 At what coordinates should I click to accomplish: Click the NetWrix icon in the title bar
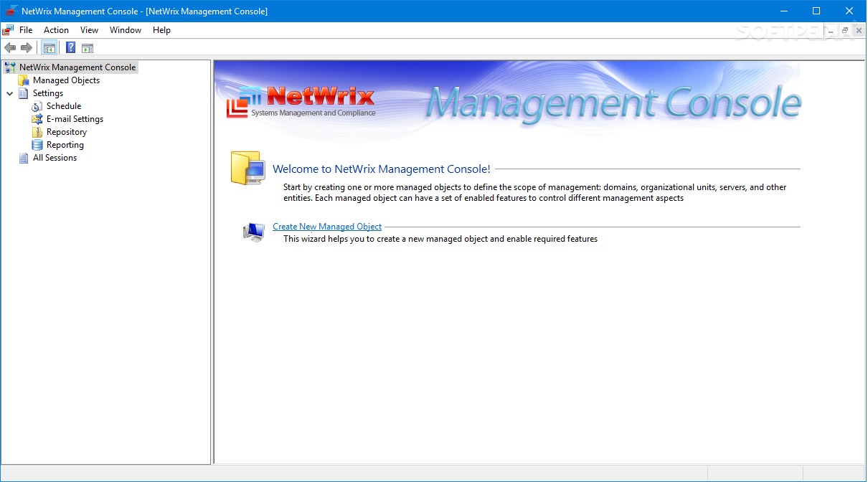11,11
